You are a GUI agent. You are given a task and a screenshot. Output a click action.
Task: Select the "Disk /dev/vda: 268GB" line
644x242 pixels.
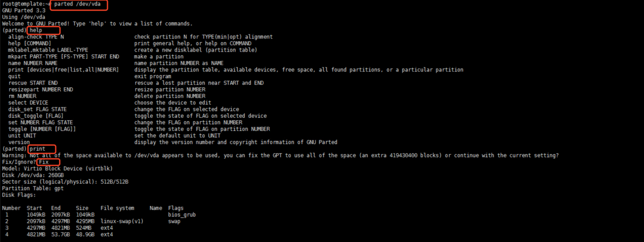pos(33,175)
